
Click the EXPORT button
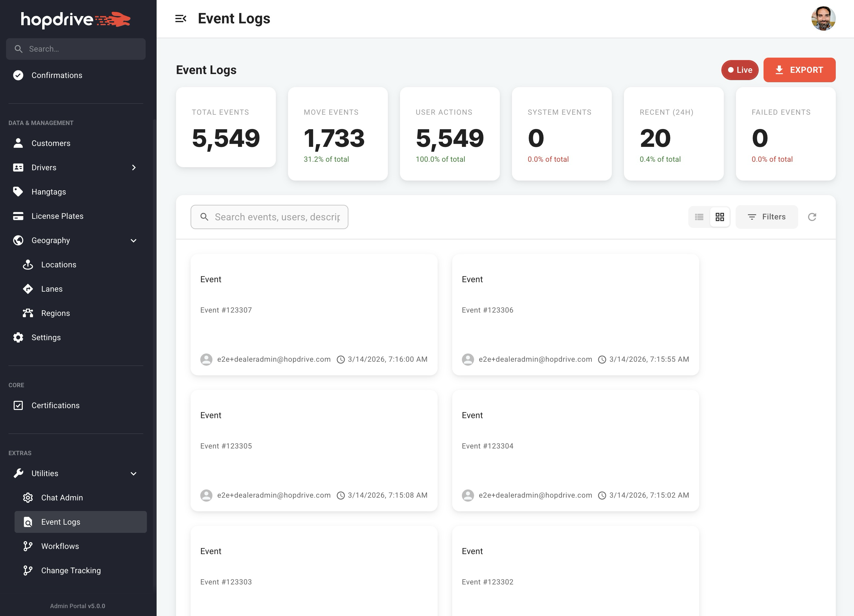[799, 70]
